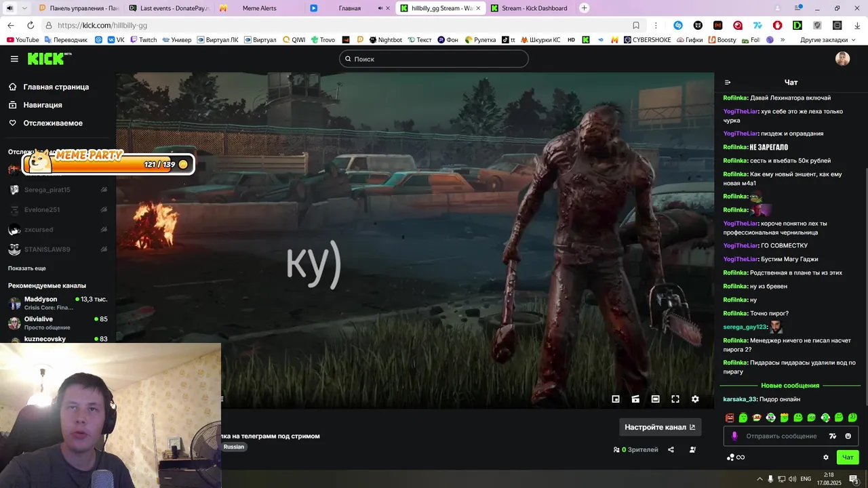868x488 pixels.
Task: Open recommended channel kuznecovsky
Action: pos(58,339)
